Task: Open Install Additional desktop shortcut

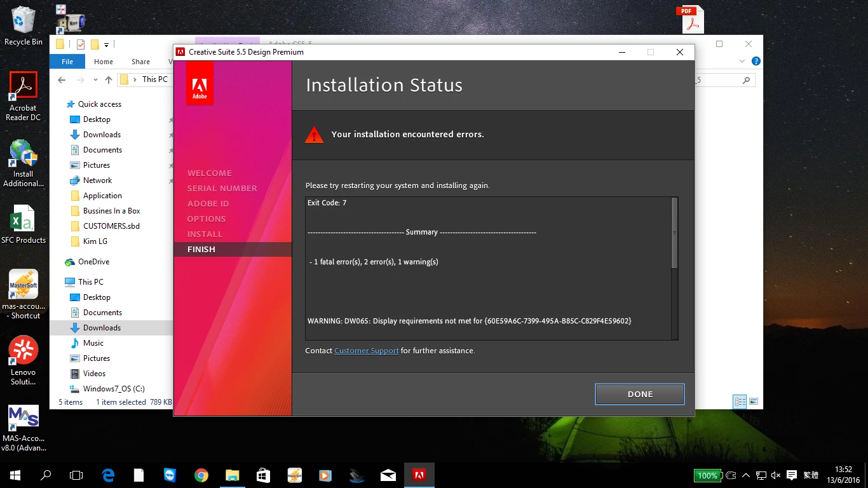Action: [24, 163]
